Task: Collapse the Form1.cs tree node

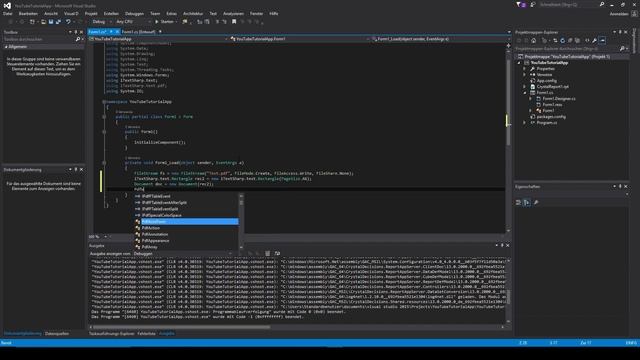Action: pyautogui.click(x=525, y=93)
